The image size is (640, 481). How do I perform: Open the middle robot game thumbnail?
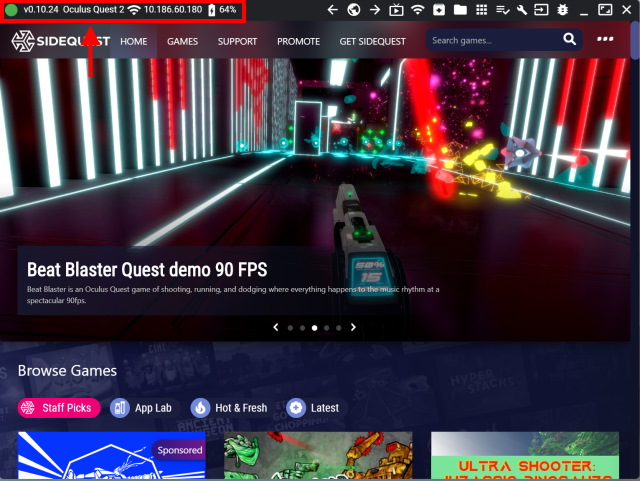coord(318,455)
